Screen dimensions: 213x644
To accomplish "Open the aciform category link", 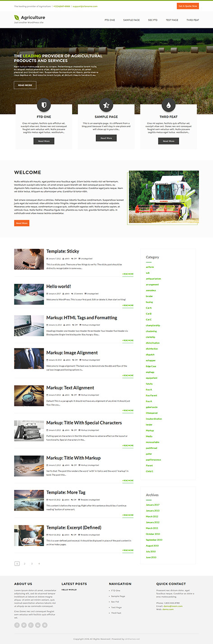I will [150, 267].
